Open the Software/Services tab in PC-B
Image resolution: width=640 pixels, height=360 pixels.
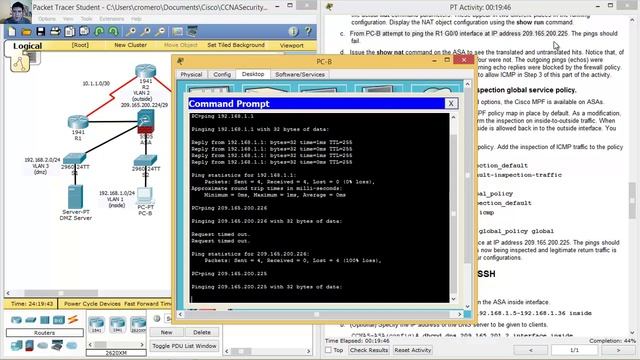[x=300, y=74]
